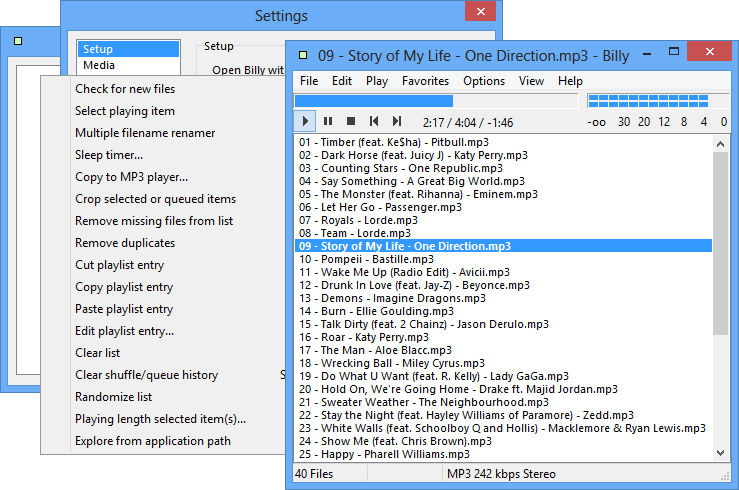Stop playback with the square button

(x=351, y=122)
